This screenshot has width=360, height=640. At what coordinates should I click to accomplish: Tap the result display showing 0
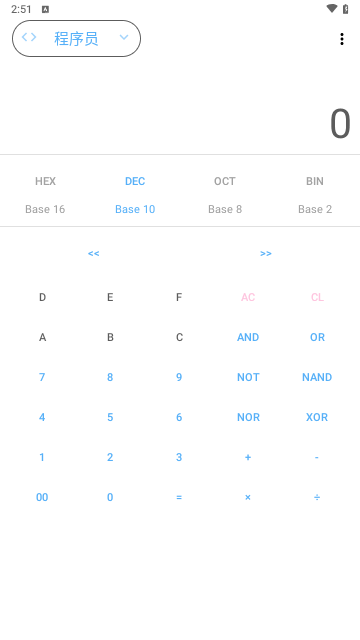coord(340,124)
